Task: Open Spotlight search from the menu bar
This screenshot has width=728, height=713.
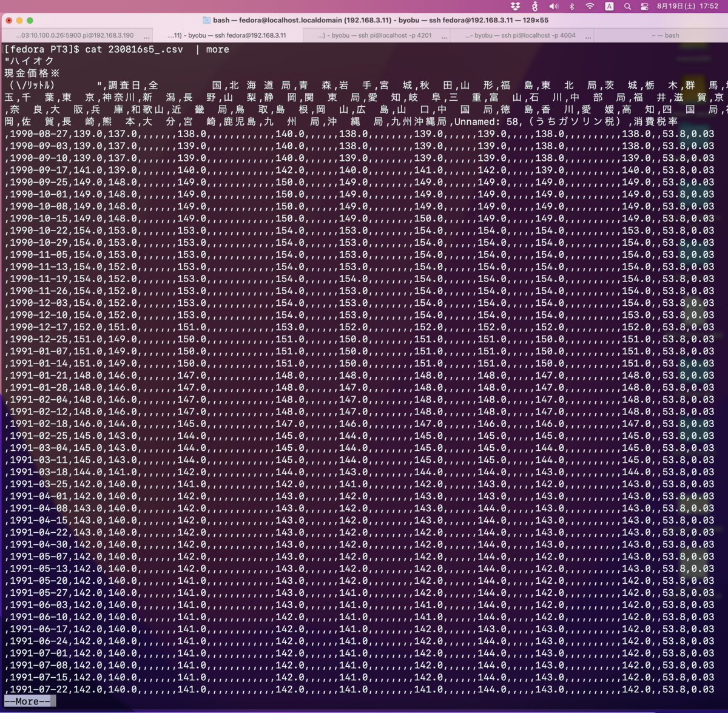Action: pos(627,6)
